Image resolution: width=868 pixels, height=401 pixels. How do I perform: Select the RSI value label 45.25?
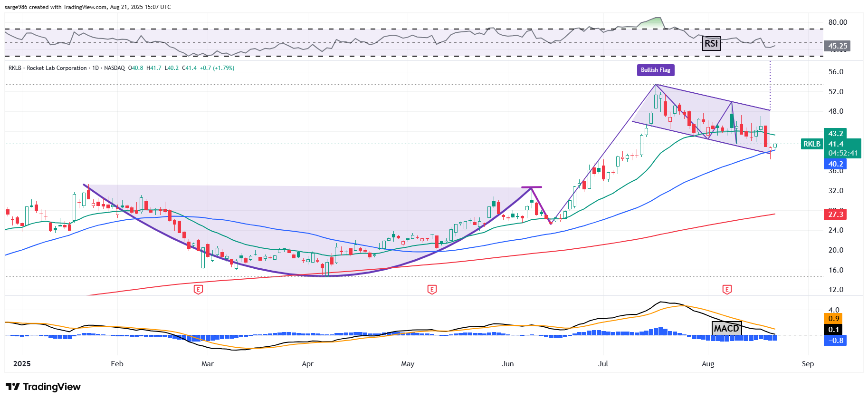[x=837, y=46]
